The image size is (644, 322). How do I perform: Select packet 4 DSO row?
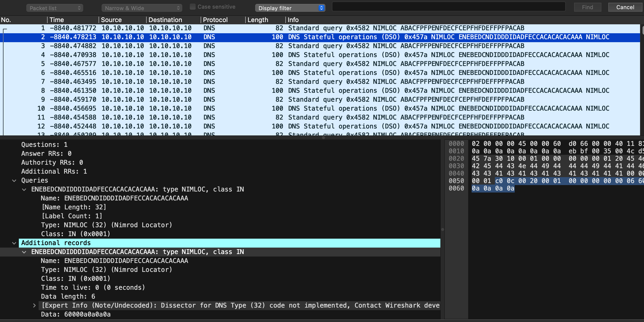[320, 55]
